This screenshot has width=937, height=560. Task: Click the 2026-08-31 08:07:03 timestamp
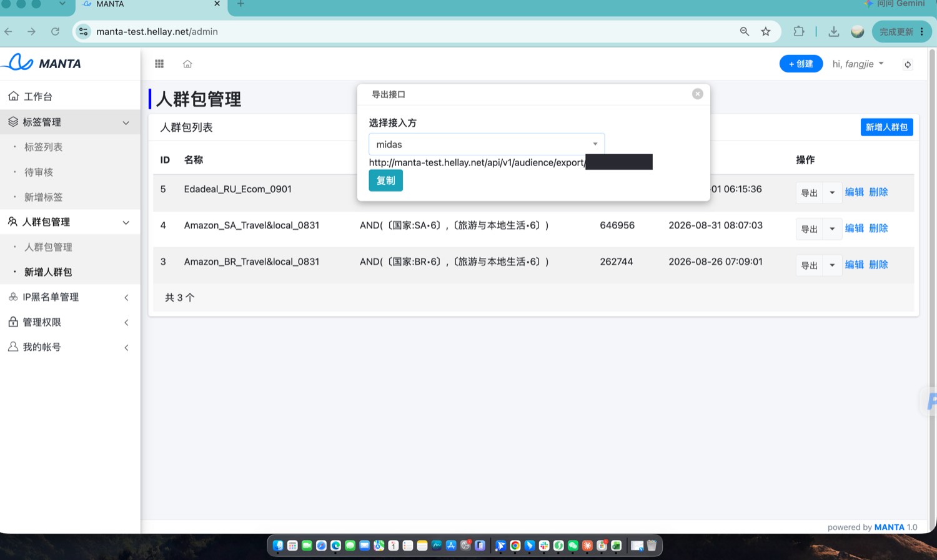715,225
